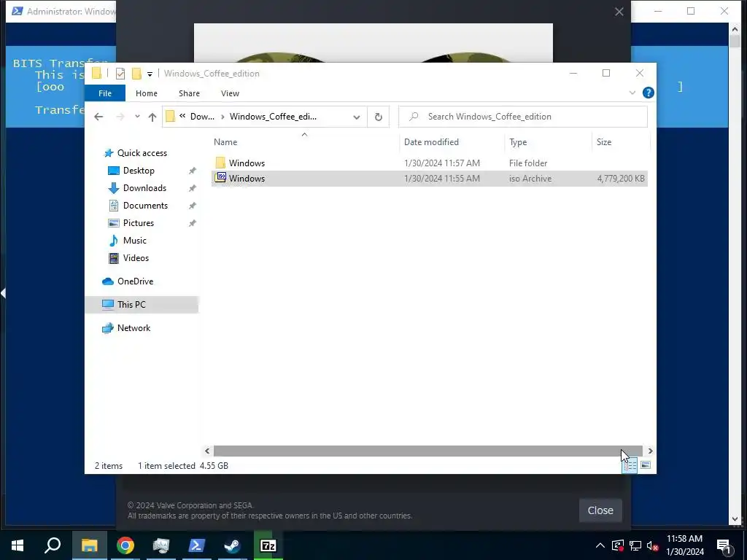Show hidden system tray icons chevron
This screenshot has width=747, height=560.
600,545
